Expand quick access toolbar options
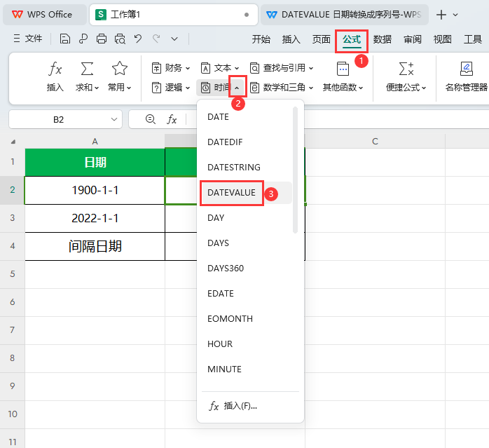The width and height of the screenshot is (489, 448). click(174, 39)
